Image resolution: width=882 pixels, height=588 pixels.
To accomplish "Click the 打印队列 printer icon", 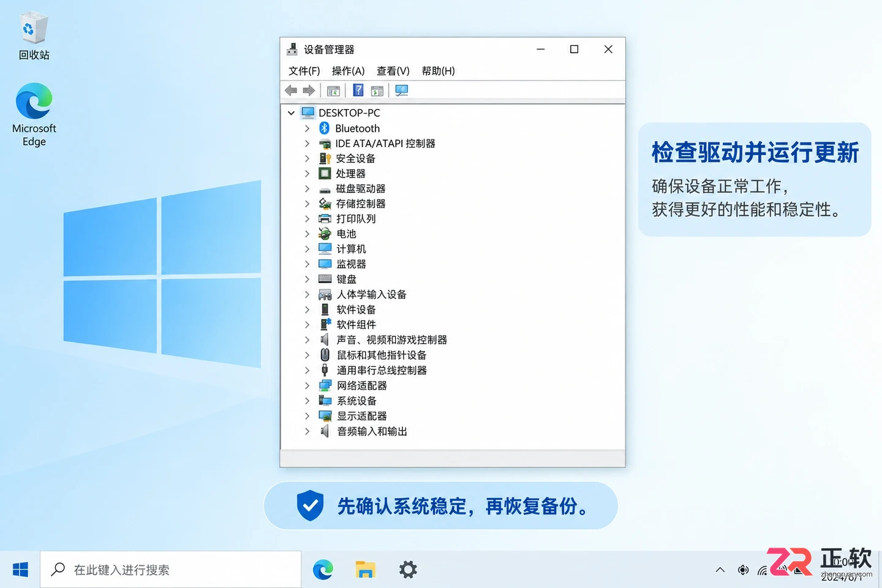I will pos(325,219).
